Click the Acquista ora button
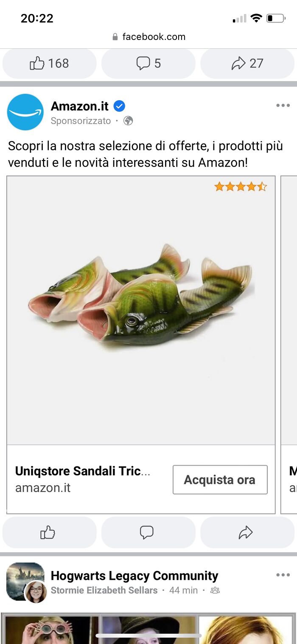The height and width of the screenshot is (644, 297). [220, 480]
